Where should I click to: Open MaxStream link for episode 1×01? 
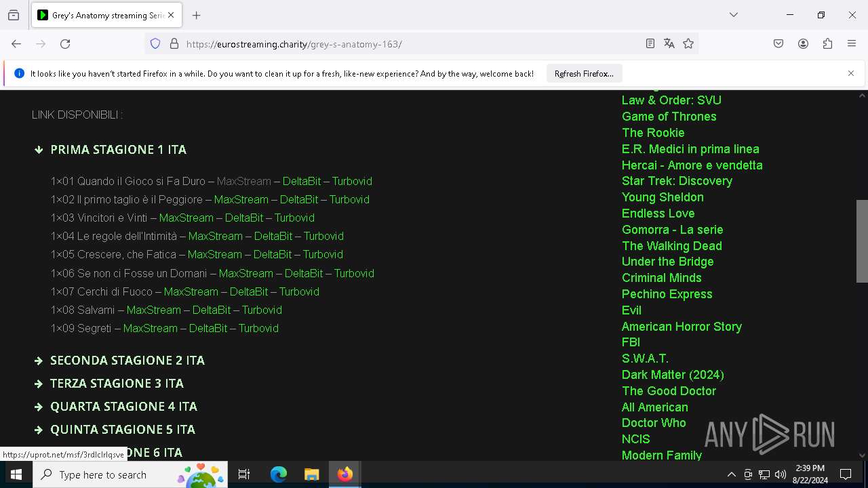coord(244,181)
